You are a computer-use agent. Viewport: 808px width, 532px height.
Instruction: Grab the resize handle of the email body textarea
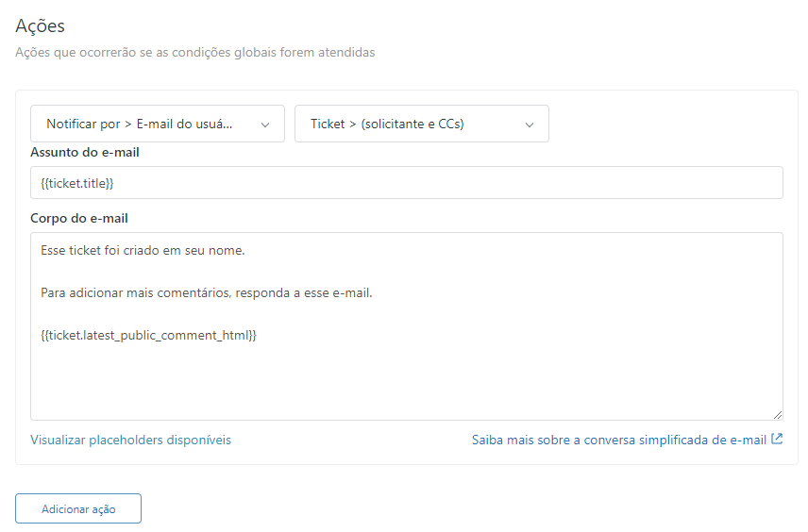pos(777,414)
